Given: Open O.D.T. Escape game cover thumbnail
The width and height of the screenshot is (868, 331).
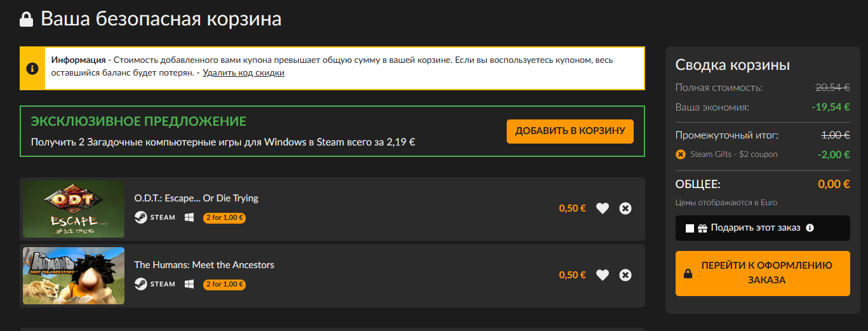Looking at the screenshot, I should point(74,209).
